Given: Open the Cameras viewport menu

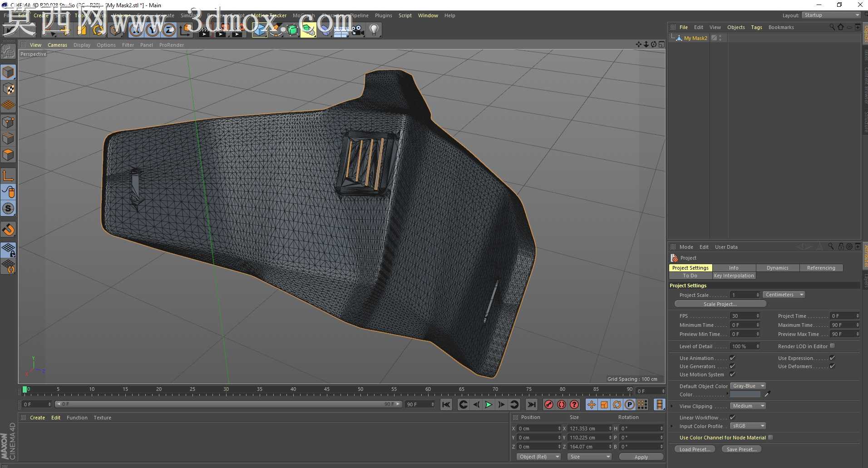Looking at the screenshot, I should 57,45.
